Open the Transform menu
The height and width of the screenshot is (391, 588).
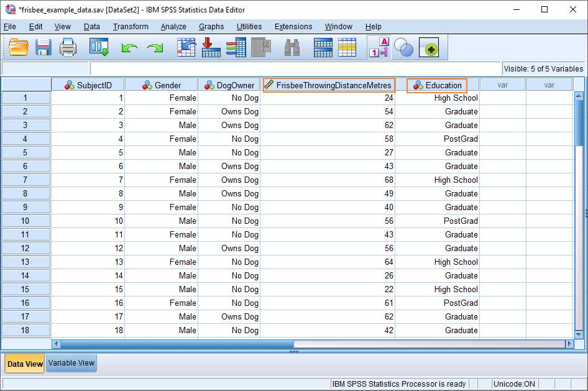point(131,27)
